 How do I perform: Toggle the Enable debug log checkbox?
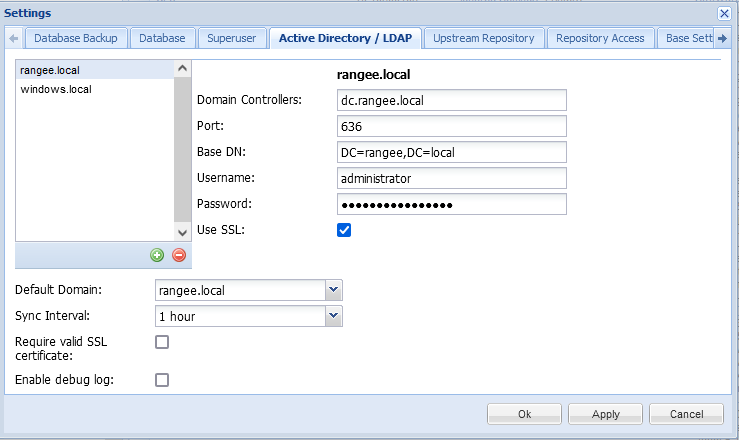pos(162,379)
